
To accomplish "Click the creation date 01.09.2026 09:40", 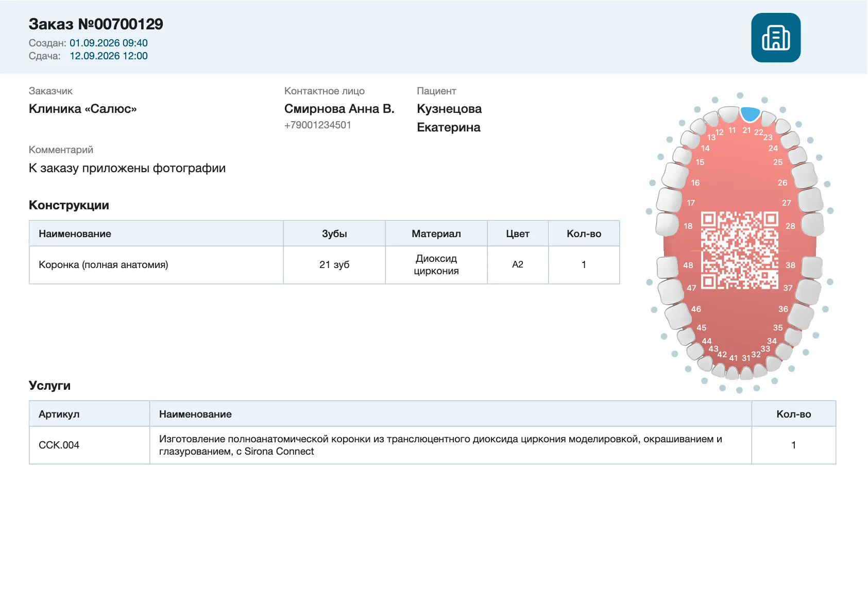I will point(109,43).
